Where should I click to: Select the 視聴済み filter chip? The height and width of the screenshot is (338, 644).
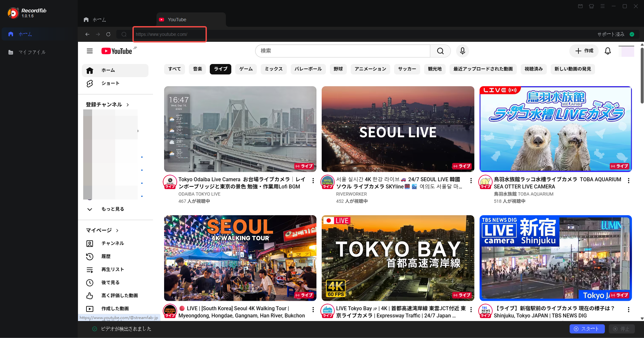click(534, 69)
